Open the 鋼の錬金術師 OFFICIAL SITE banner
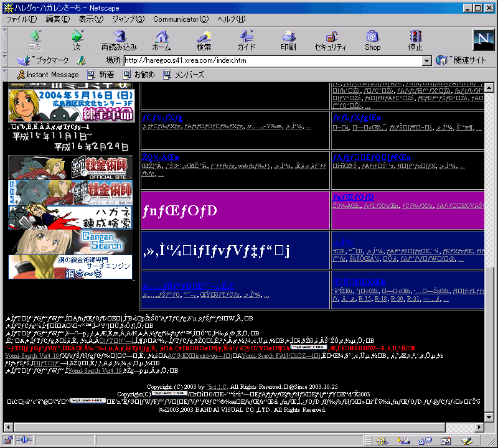 (70, 167)
